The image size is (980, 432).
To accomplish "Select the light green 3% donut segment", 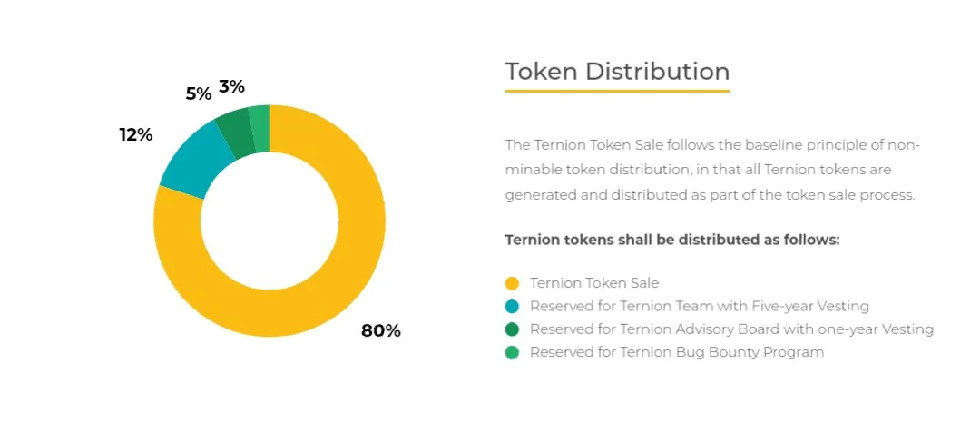I will click(x=260, y=129).
